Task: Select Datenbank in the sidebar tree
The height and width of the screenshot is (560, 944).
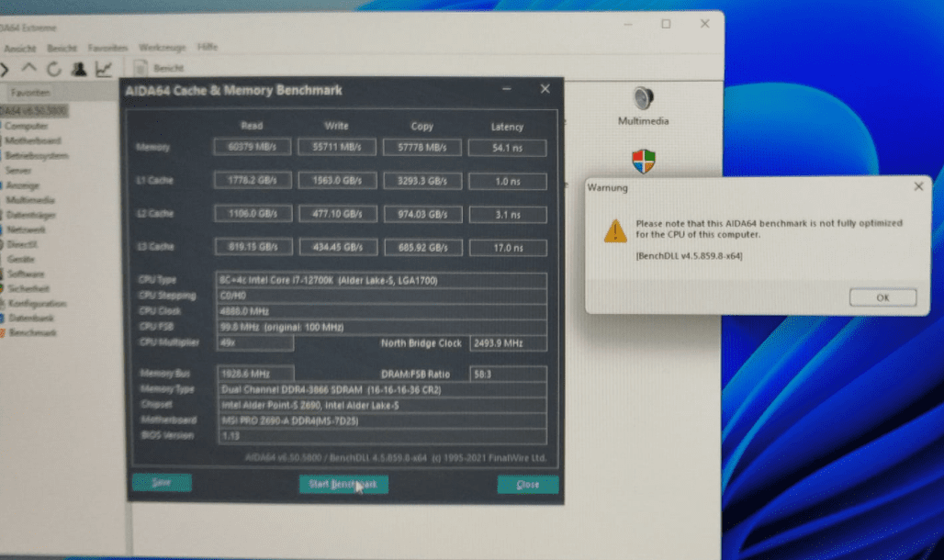Action: (x=30, y=318)
